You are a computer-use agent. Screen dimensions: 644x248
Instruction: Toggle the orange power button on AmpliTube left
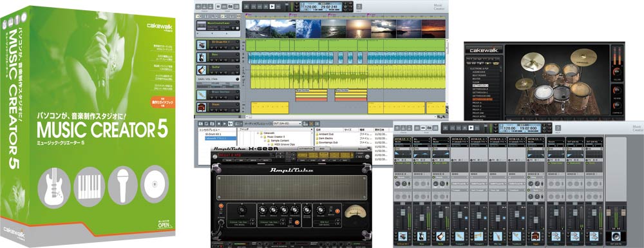221,206
